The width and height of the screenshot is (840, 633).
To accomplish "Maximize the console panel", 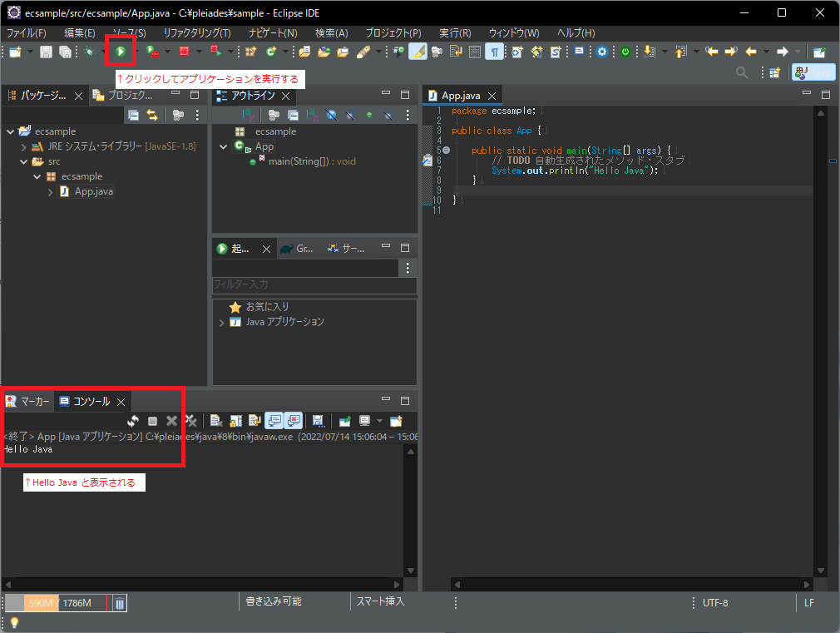I will 405,400.
